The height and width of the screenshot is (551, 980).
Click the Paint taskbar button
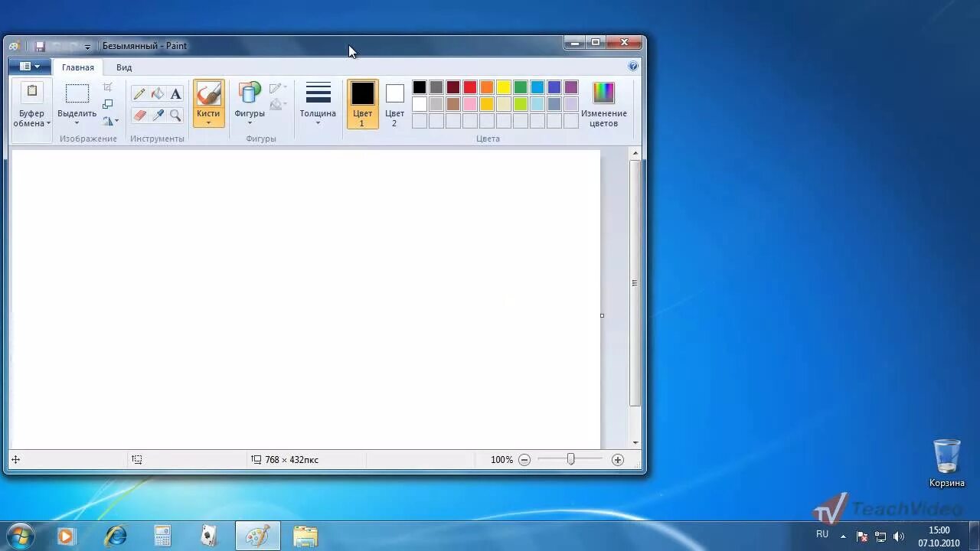coord(257,536)
